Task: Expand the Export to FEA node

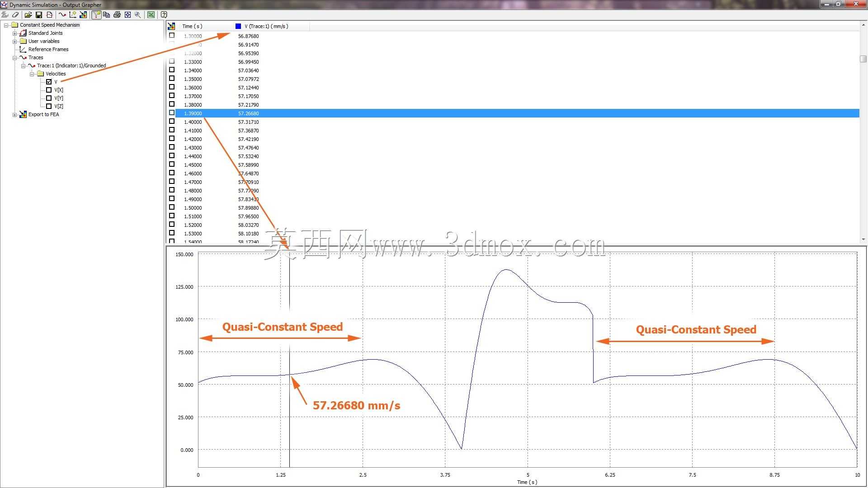Action: pyautogui.click(x=15, y=115)
